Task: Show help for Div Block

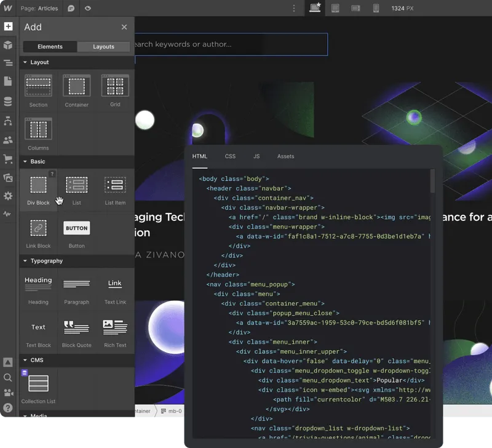Action: click(x=52, y=174)
